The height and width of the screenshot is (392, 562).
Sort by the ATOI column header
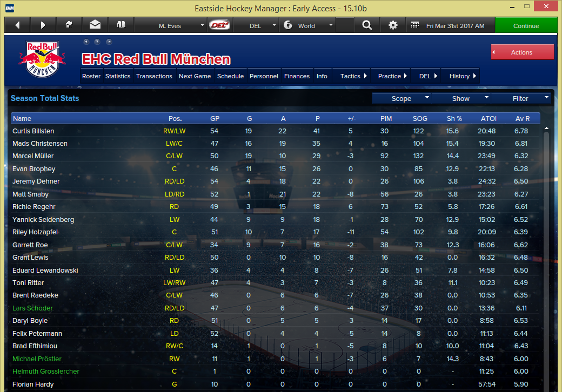[x=489, y=118]
